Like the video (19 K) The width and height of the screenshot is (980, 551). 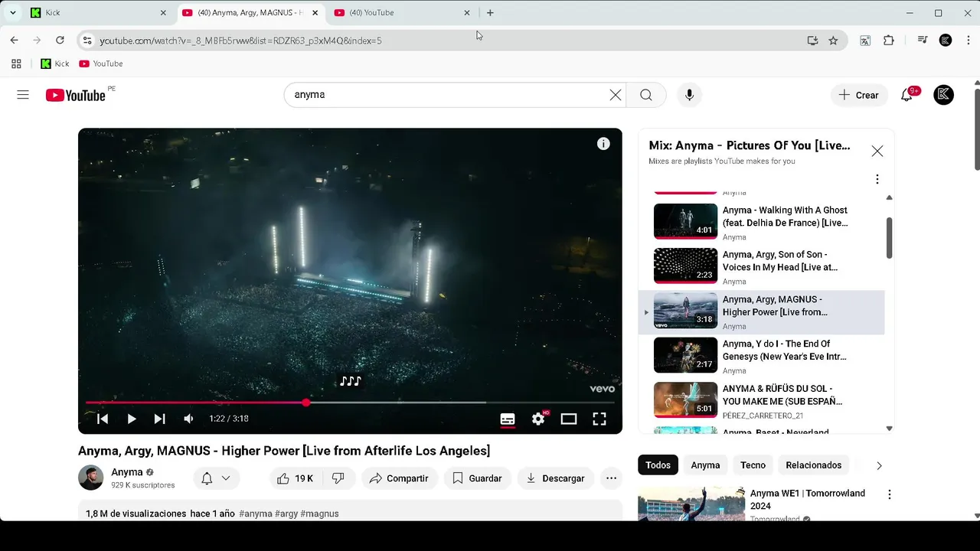[x=296, y=478]
